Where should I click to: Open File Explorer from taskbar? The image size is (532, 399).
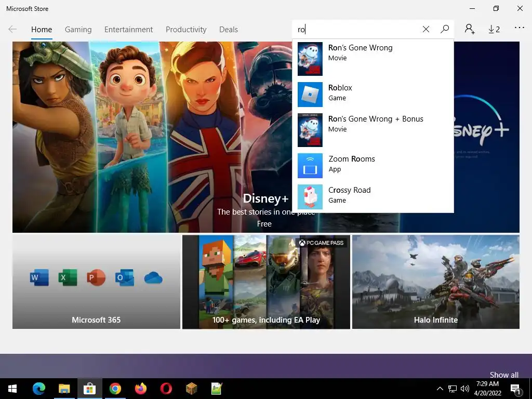pyautogui.click(x=64, y=389)
